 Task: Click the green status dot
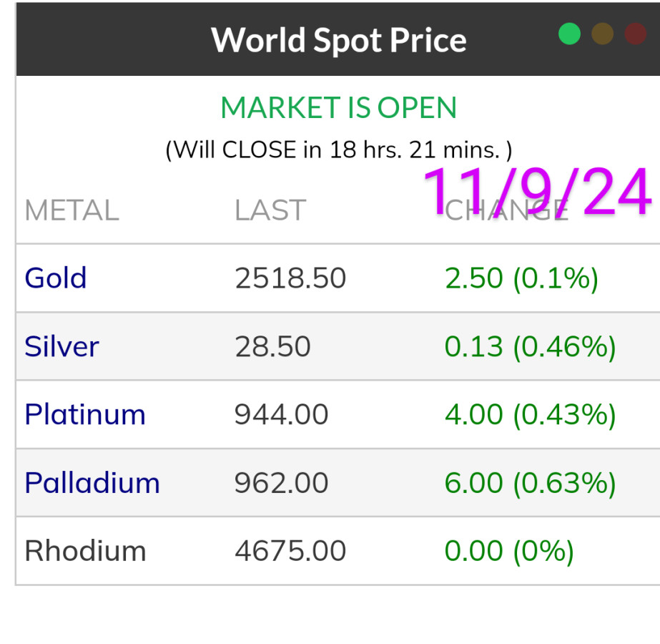pos(569,34)
